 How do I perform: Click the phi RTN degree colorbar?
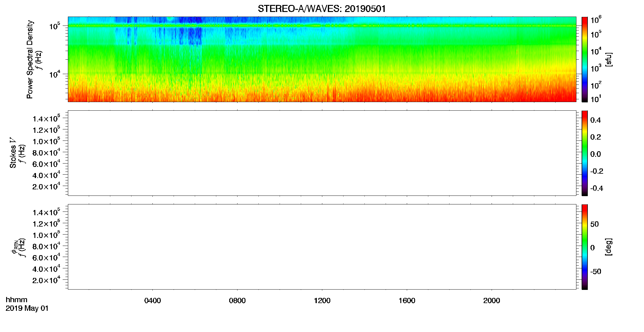click(x=584, y=247)
